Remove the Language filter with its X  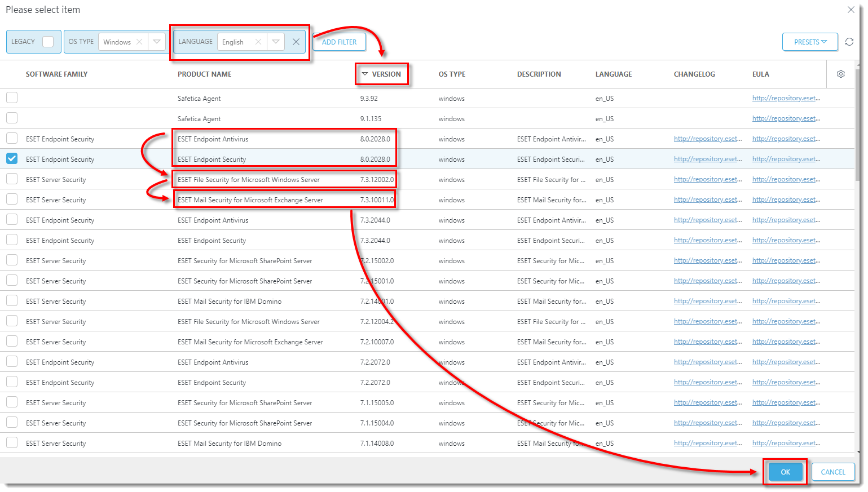point(296,42)
